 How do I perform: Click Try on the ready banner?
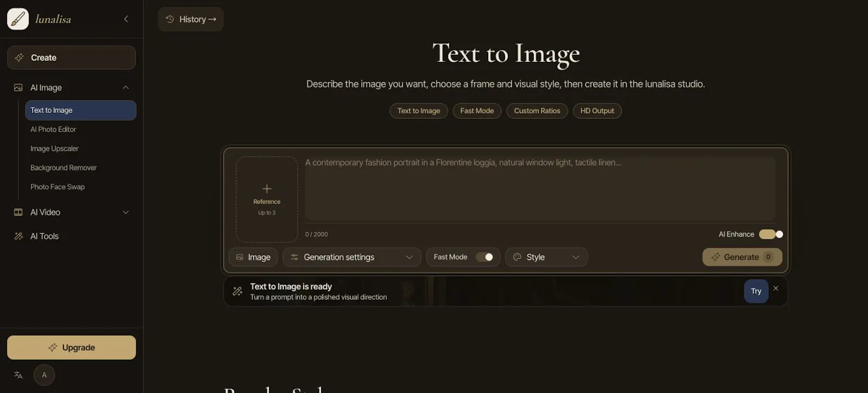[x=756, y=291]
